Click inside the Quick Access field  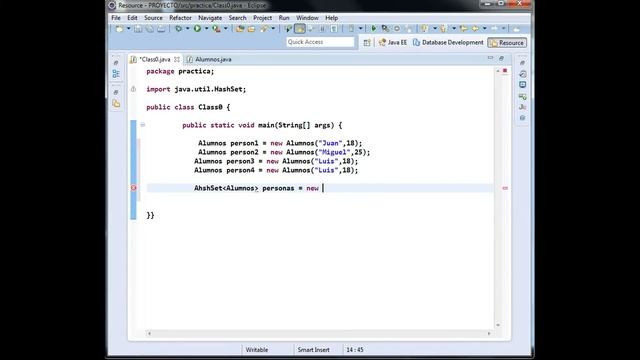tap(320, 42)
